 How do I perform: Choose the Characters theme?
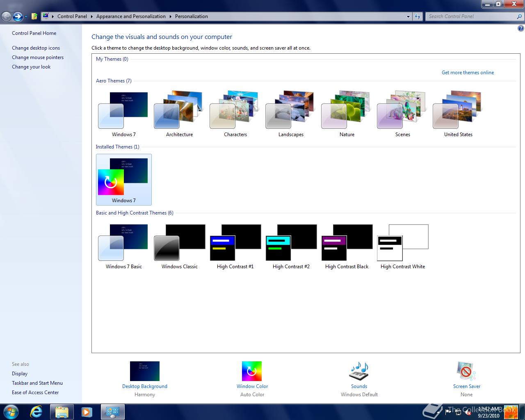click(x=235, y=114)
